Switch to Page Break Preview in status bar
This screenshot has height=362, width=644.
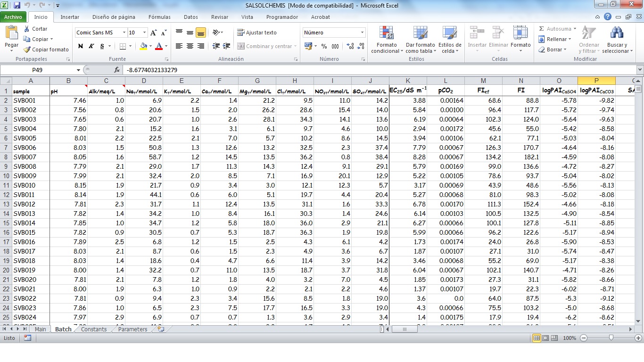point(555,338)
